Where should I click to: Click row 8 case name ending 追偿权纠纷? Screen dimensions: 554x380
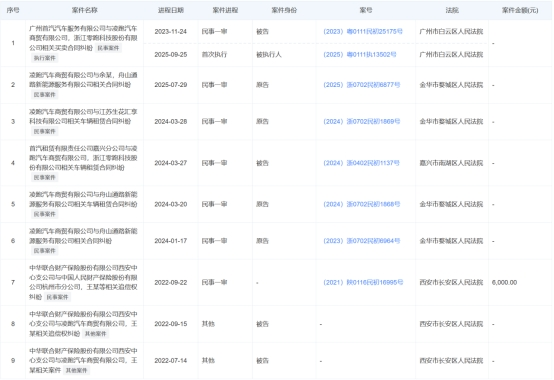[x=83, y=323]
